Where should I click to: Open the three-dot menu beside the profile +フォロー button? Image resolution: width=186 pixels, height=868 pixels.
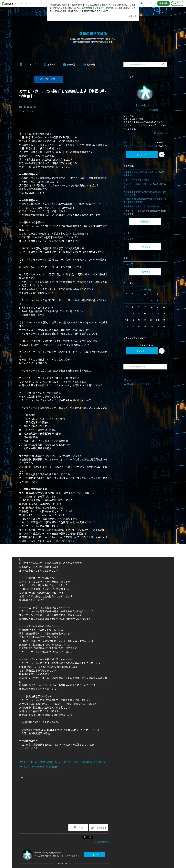[x=162, y=154]
